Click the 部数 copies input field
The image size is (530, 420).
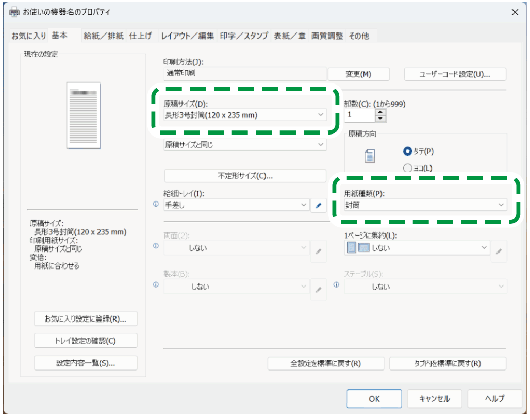pos(359,115)
